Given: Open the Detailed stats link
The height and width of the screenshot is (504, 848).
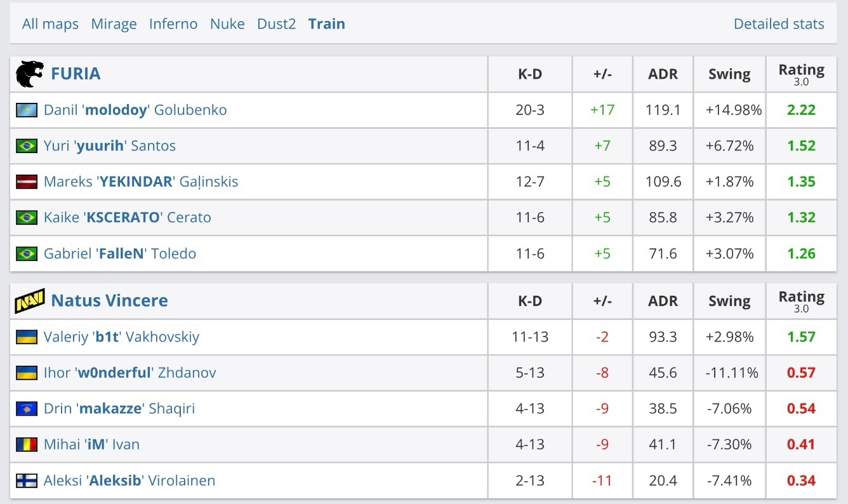Looking at the screenshot, I should coord(779,24).
